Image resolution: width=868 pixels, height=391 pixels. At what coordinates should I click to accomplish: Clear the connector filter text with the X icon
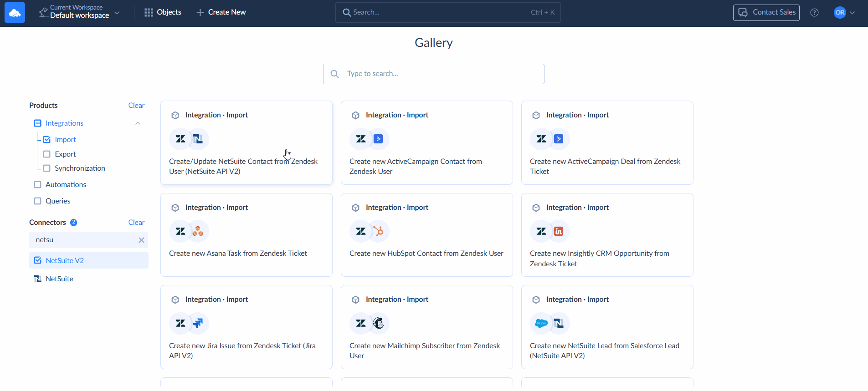tap(141, 240)
